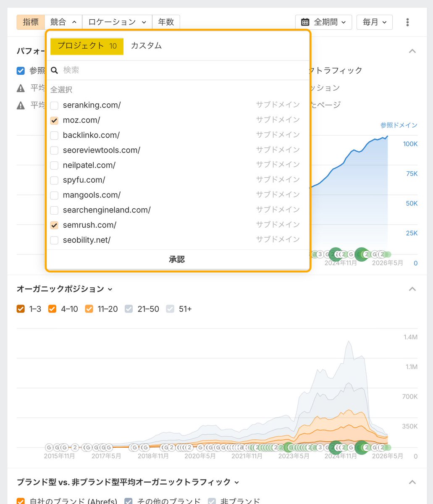The image size is (433, 504).
Task: Click サブドメイン mode for spyfu.com/
Action: pos(278,180)
